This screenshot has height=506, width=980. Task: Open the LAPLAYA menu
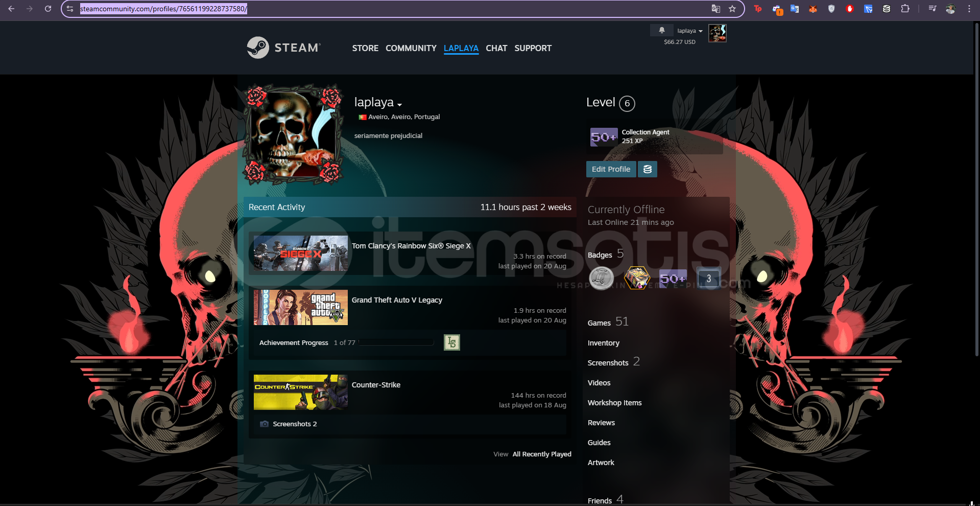[x=461, y=48]
